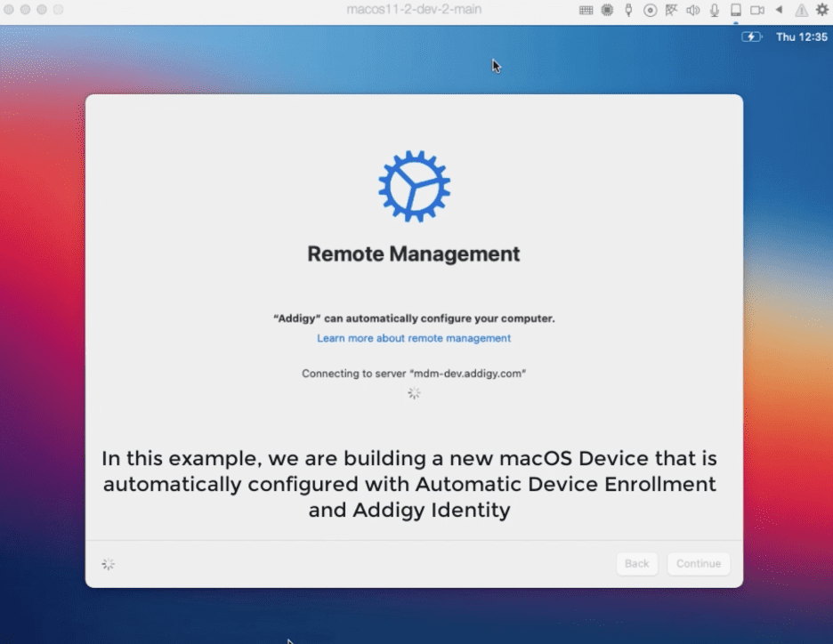Click the Remote Management heading

[x=414, y=254]
